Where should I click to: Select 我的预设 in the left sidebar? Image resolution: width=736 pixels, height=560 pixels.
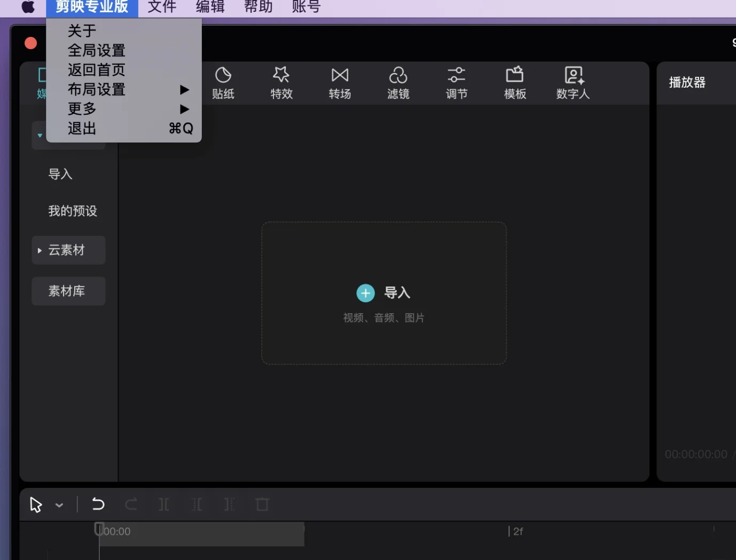(x=73, y=211)
